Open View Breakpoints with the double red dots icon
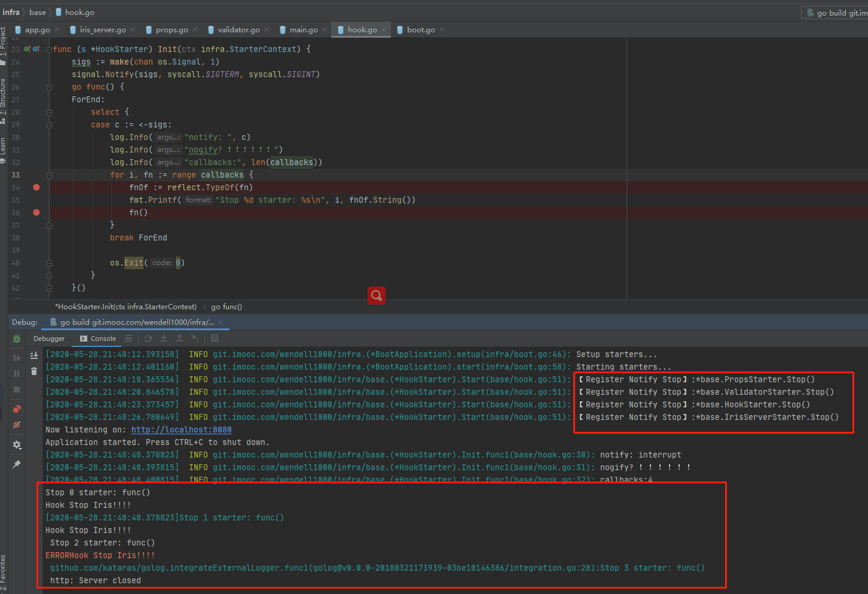This screenshot has height=594, width=868. 17,409
